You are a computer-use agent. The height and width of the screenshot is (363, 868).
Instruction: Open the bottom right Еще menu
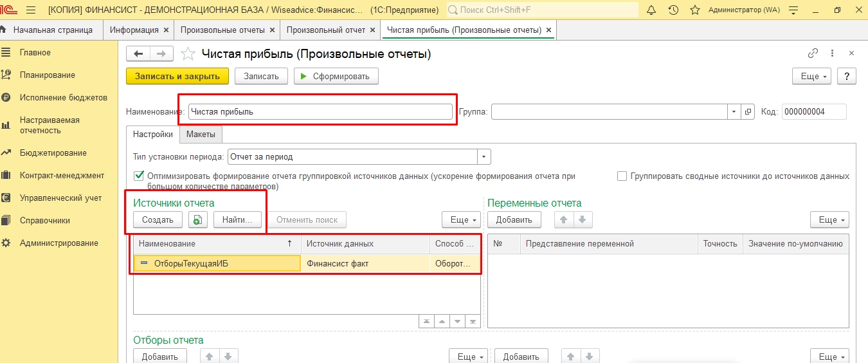pos(829,356)
